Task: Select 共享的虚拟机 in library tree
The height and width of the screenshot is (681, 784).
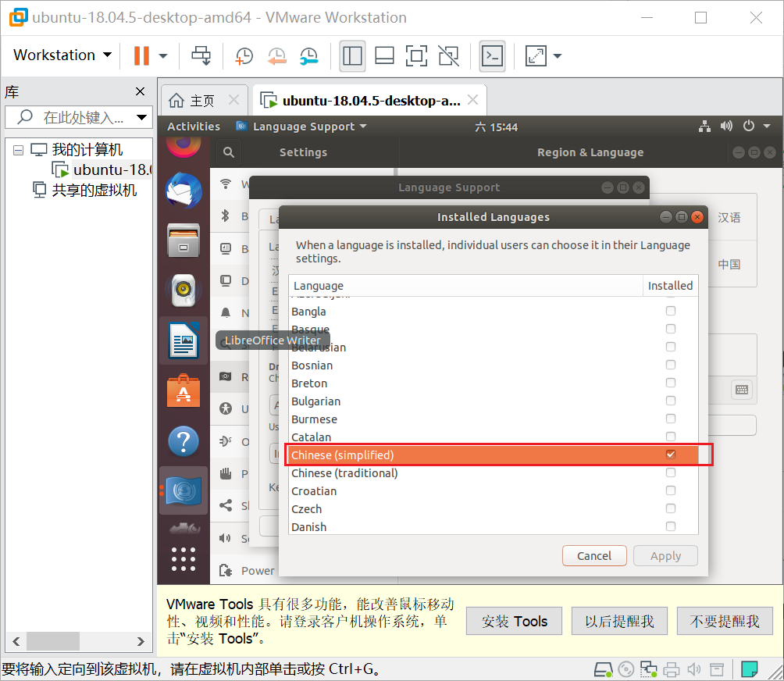Action: pos(84,191)
